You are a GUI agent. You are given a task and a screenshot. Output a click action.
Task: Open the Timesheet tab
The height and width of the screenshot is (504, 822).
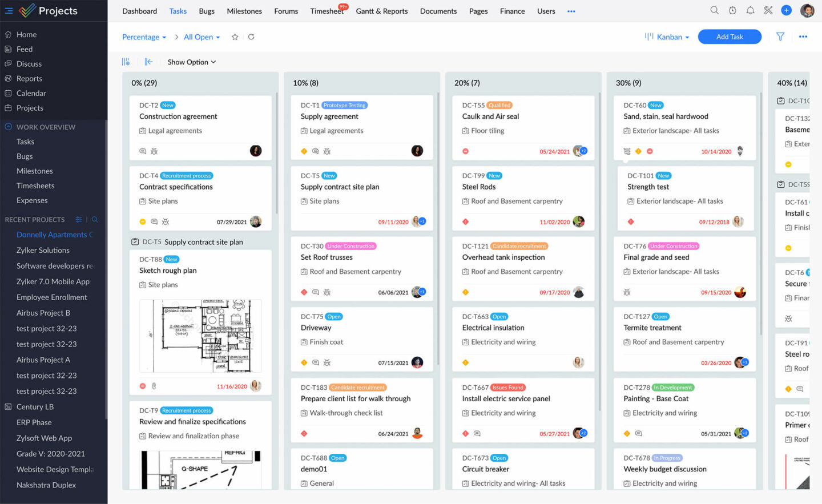[x=327, y=11]
